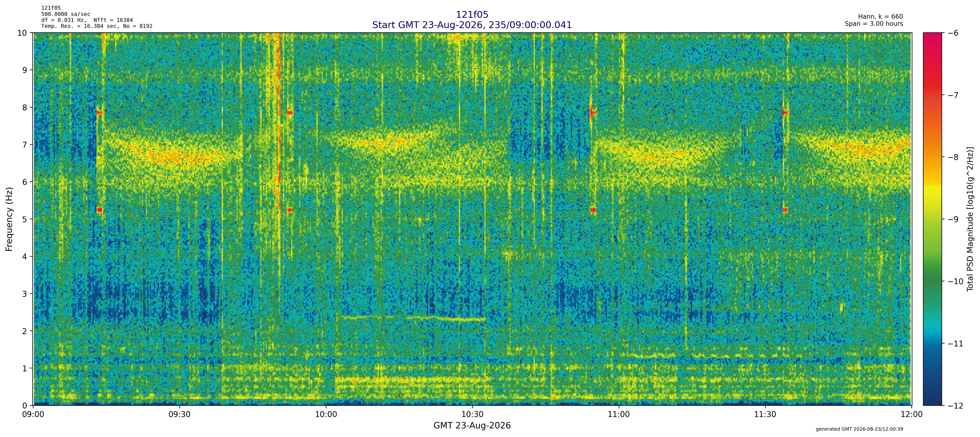Click the colorbar tick label "−6"
Viewport: 980px width, 437px height.
[x=953, y=33]
